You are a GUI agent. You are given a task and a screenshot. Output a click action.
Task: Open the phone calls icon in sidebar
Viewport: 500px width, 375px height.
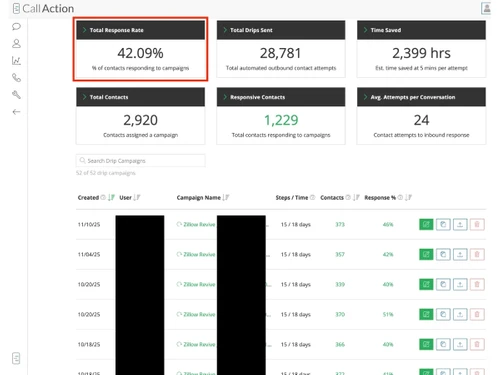(x=16, y=78)
